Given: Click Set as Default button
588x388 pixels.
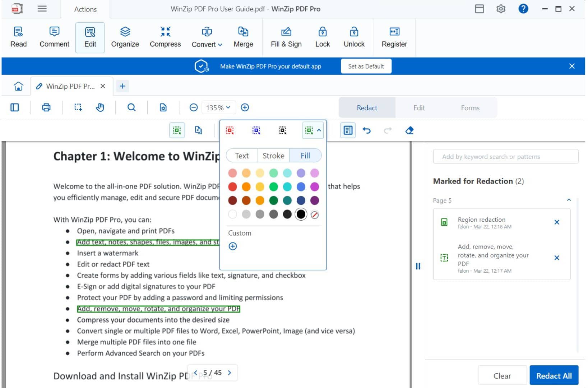Looking at the screenshot, I should (x=366, y=66).
